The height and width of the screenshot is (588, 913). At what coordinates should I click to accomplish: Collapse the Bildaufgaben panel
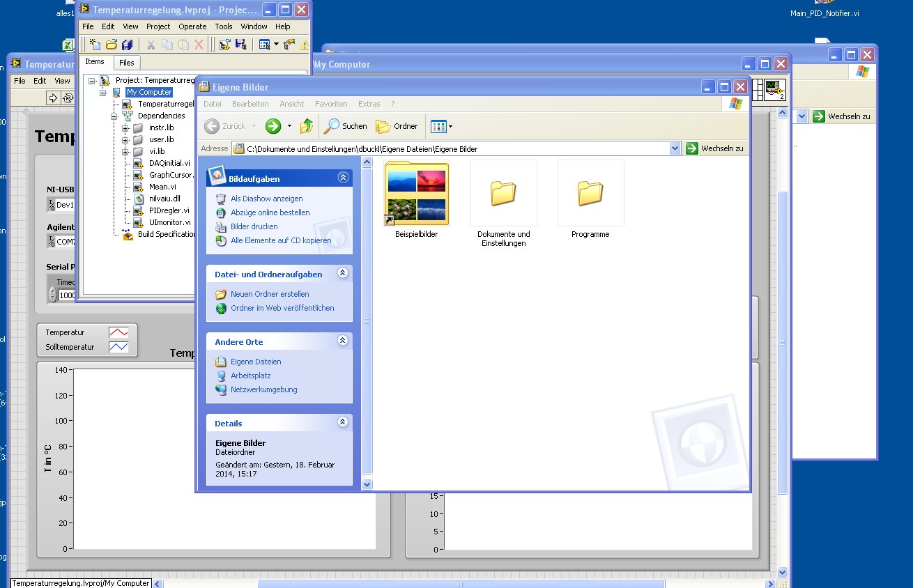(x=342, y=178)
